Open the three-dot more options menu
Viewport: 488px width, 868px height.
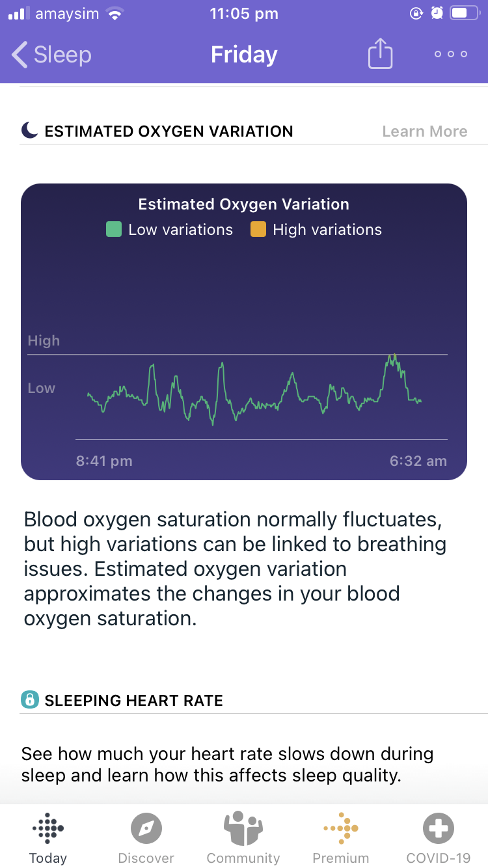click(x=451, y=54)
